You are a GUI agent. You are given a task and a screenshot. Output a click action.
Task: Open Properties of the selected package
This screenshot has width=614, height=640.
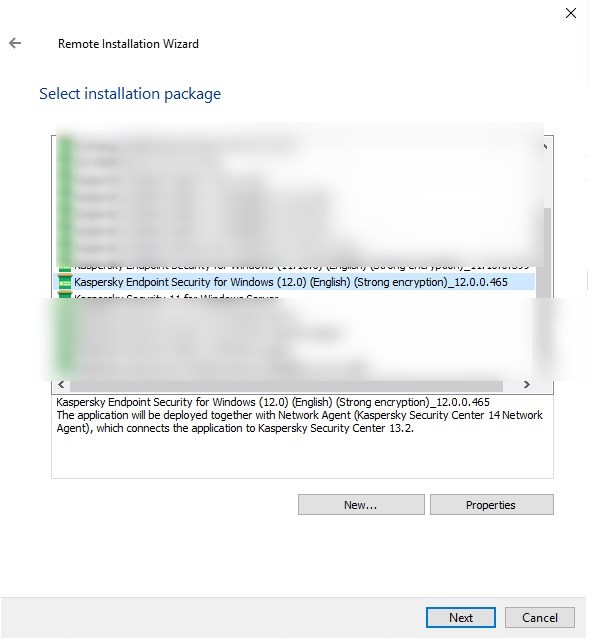point(491,505)
